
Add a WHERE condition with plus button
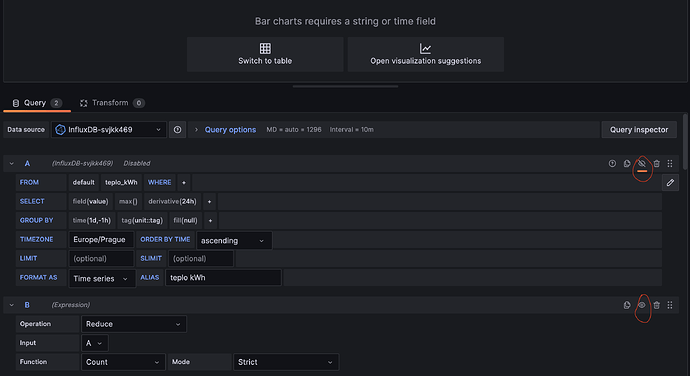[x=184, y=182]
